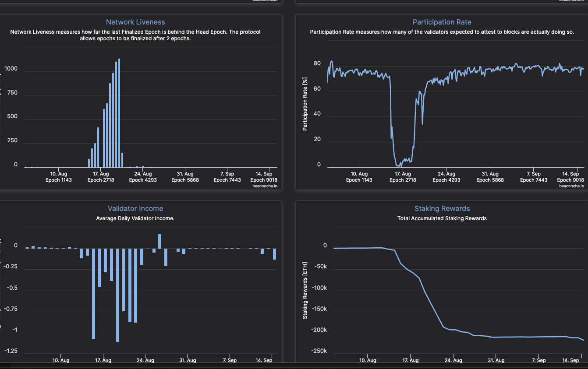Screen dimensions: 588x369
Task: Click the Epoch 1143 label under 10. Aug
Action: pos(58,179)
